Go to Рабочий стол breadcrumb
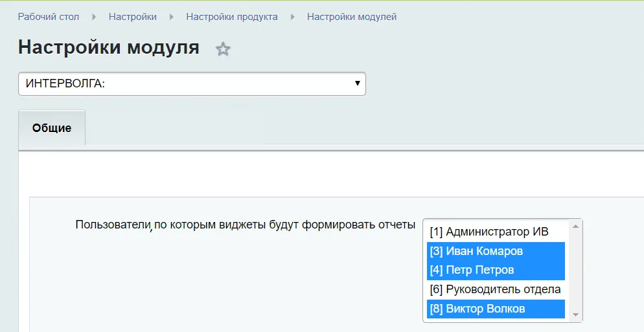The height and width of the screenshot is (332, 644). (49, 17)
